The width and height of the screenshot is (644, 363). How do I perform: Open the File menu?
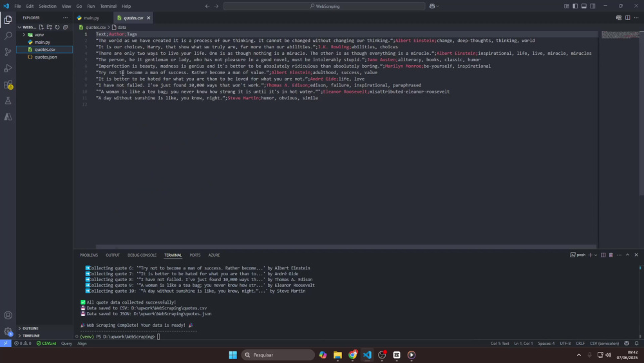[x=17, y=6]
